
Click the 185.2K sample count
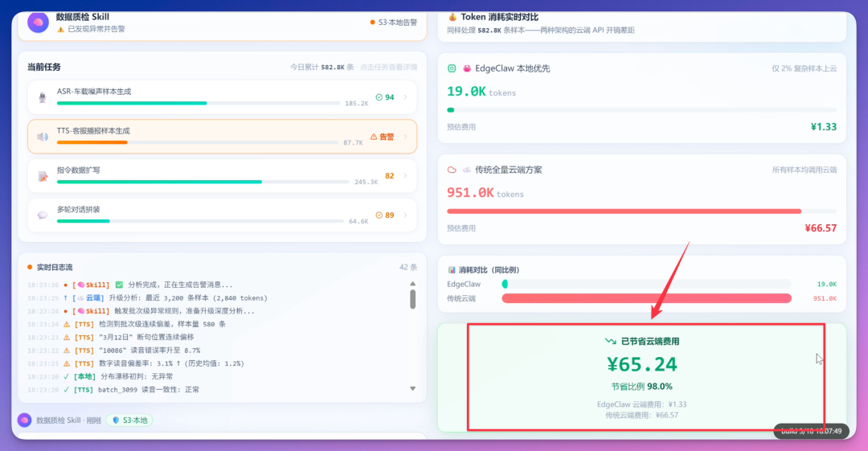coord(356,104)
